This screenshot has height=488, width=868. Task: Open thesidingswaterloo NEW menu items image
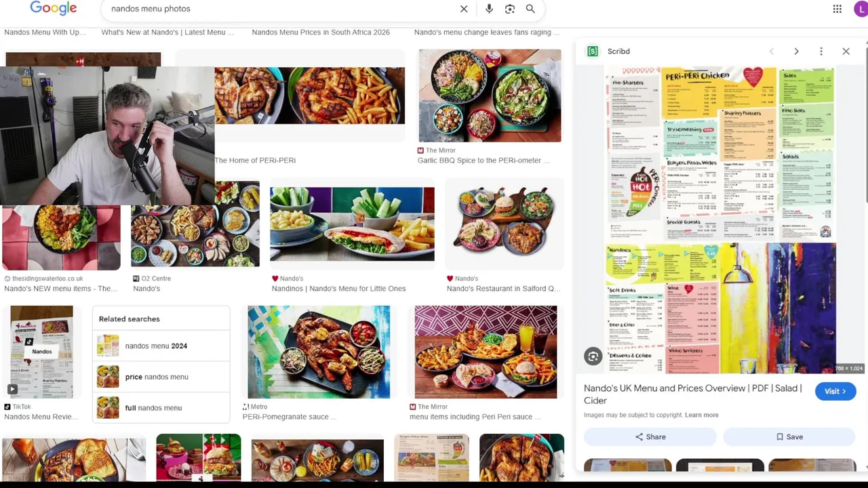(x=61, y=237)
